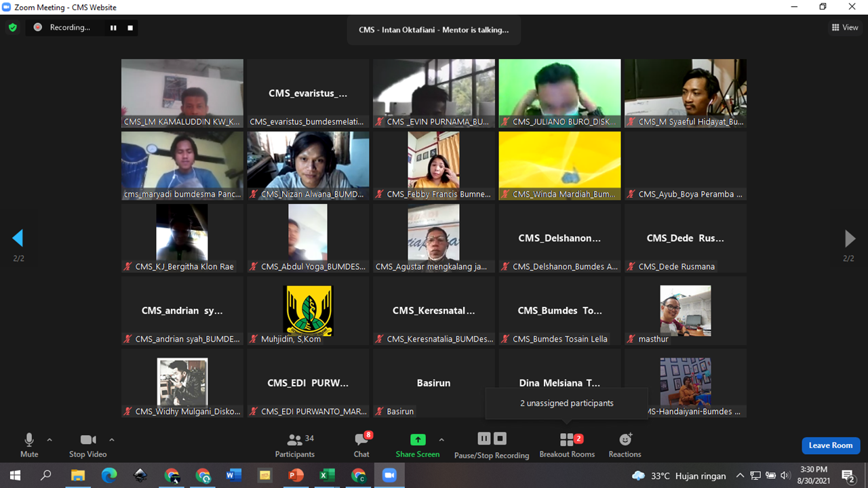Select Muhjidin, S.Kom logo tile
This screenshot has width=868, height=488.
(308, 310)
